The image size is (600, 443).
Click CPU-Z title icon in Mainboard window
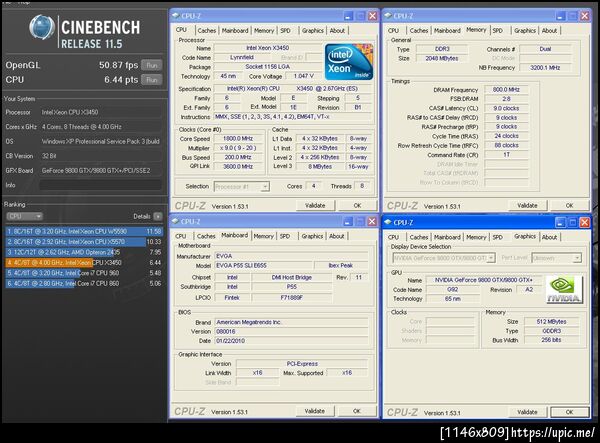(x=176, y=221)
